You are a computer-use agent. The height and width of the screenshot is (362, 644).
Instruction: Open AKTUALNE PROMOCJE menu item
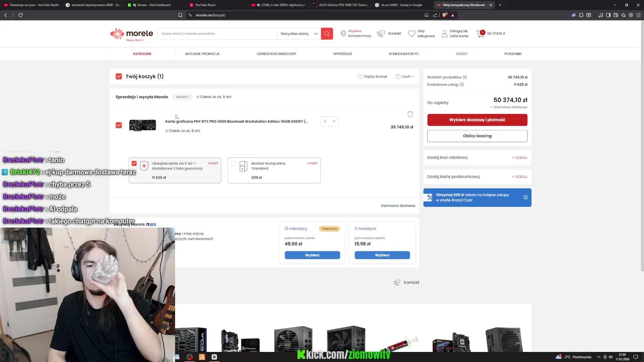[202, 54]
